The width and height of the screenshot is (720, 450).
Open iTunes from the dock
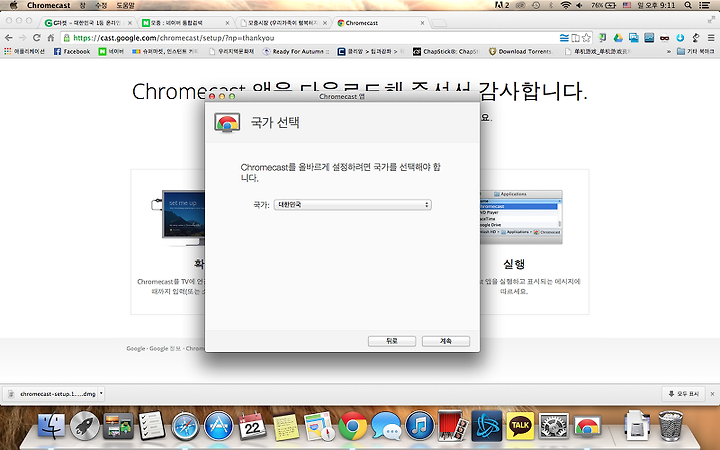[x=420, y=426]
